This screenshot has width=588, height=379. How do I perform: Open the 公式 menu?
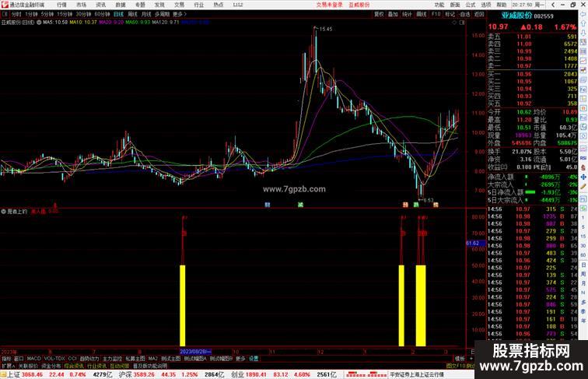coord(471,5)
